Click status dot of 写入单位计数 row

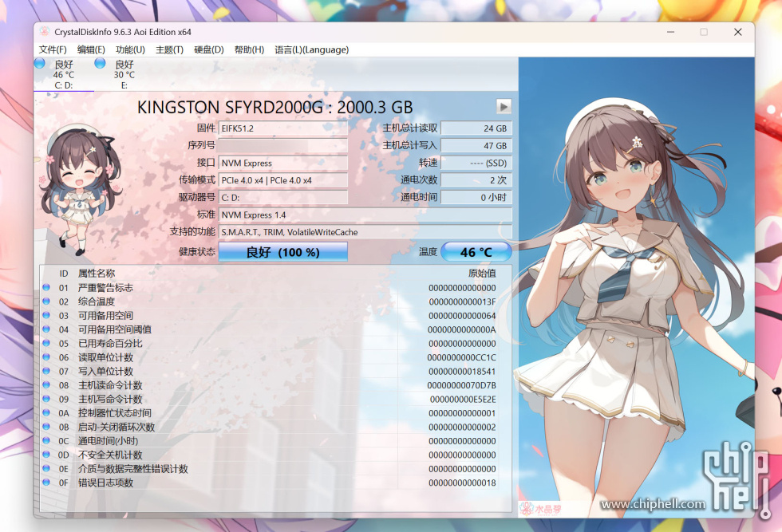46,371
